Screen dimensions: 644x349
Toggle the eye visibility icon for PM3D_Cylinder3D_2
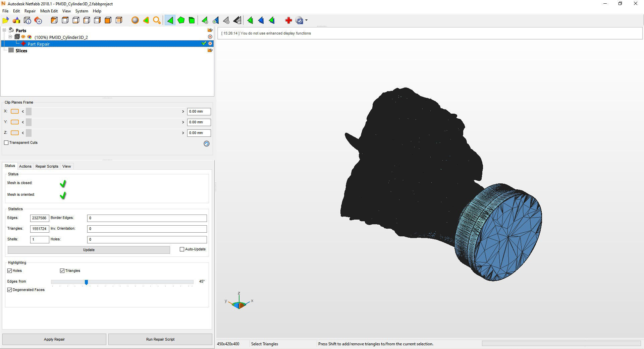coord(23,37)
